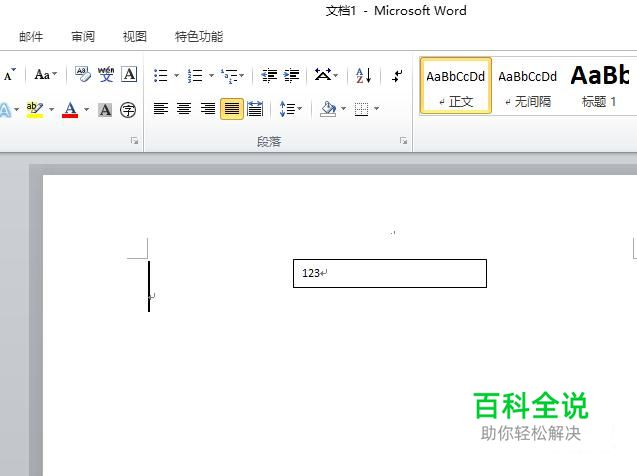This screenshot has width=637, height=476.
Task: Open the 视图 (View) tab
Action: tap(134, 37)
